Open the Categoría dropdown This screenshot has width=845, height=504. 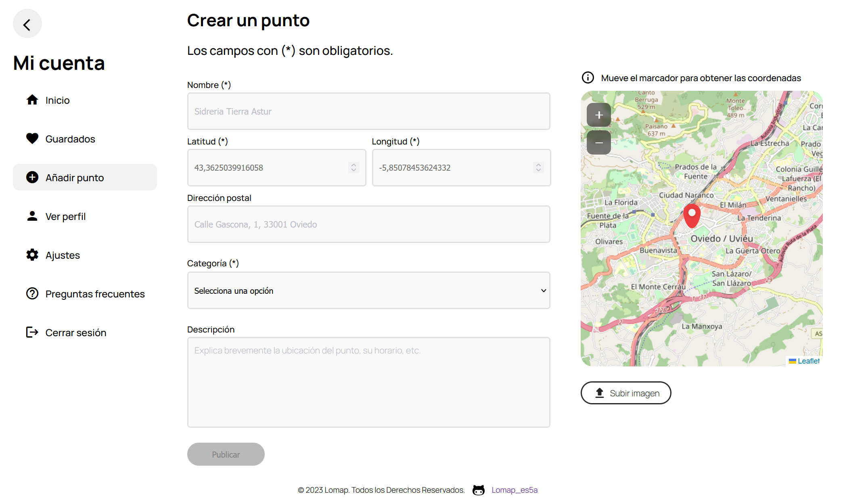368,291
